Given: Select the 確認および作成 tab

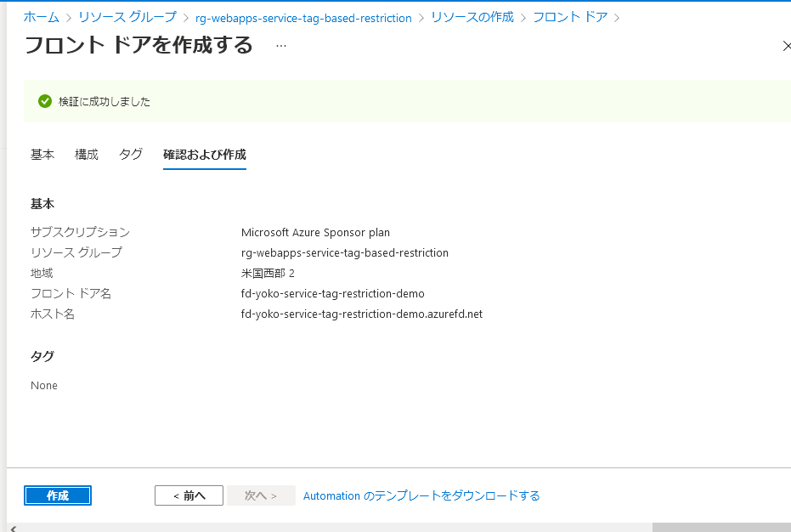Looking at the screenshot, I should click(x=204, y=155).
